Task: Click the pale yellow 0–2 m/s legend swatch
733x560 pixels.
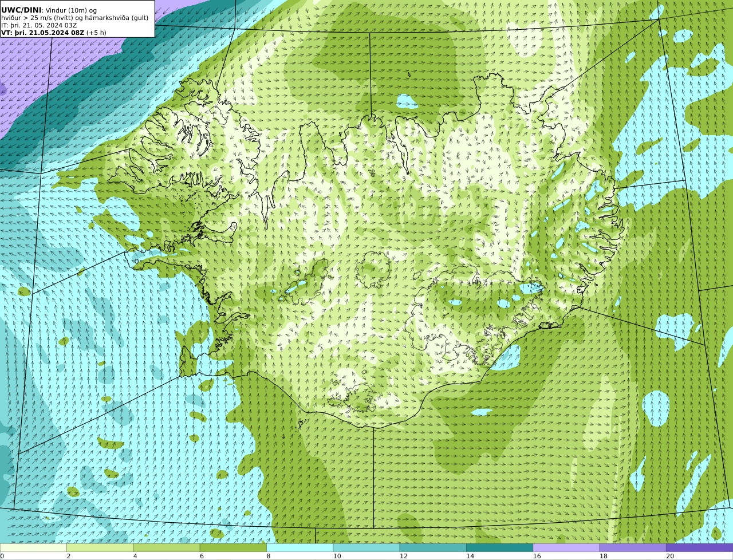Action: tap(33, 548)
